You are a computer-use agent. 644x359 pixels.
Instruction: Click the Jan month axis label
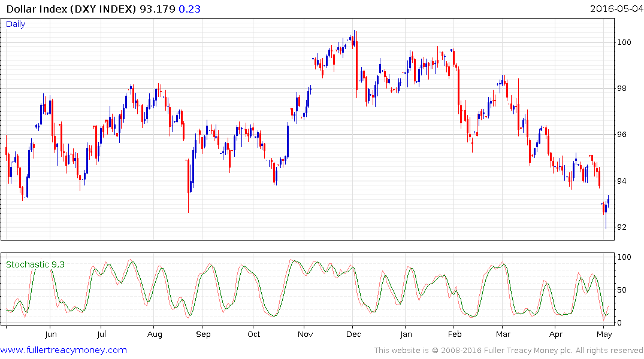(406, 334)
